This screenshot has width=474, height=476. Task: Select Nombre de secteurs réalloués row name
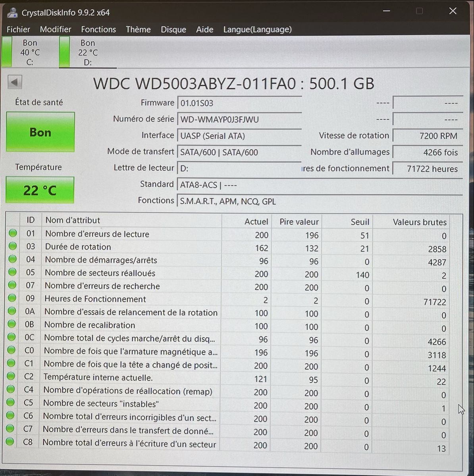click(100, 273)
